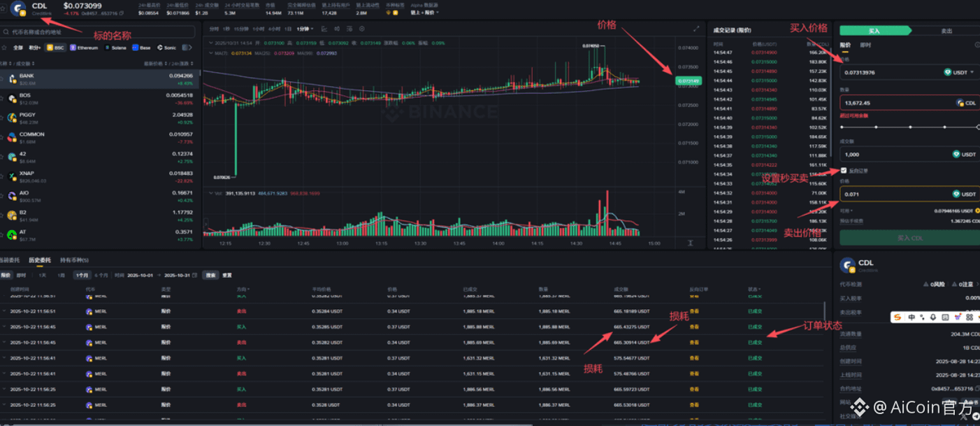Click the CDL token logo in the header
The height and width of the screenshot is (426, 980).
click(x=19, y=8)
